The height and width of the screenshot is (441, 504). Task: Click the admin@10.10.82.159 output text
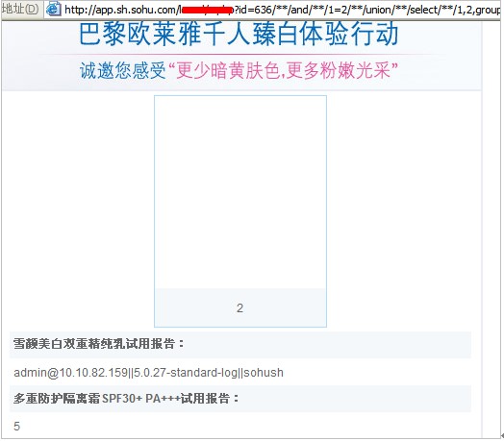pos(148,373)
